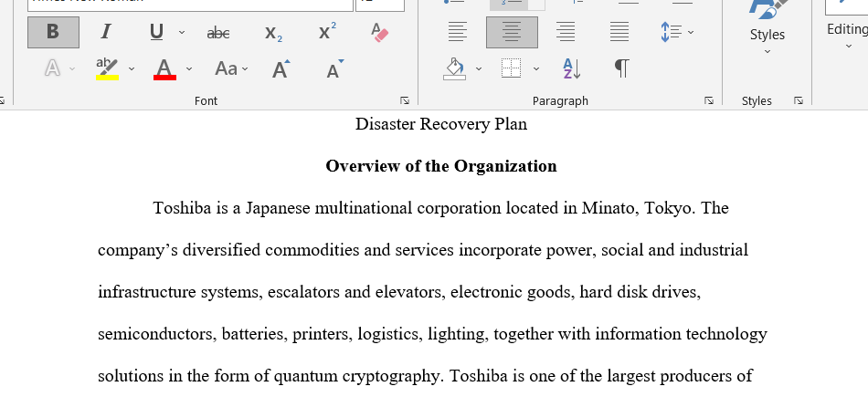
Task: Click the font name box
Action: coord(190,4)
